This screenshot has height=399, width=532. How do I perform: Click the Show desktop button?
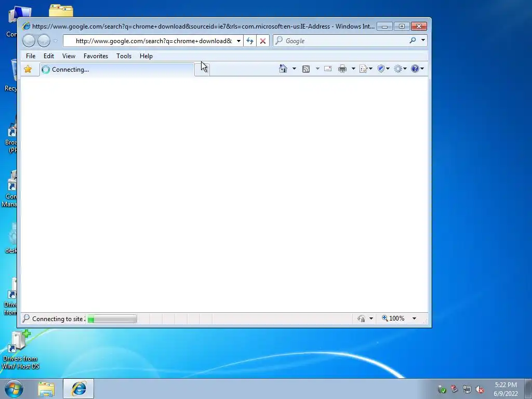pos(528,389)
